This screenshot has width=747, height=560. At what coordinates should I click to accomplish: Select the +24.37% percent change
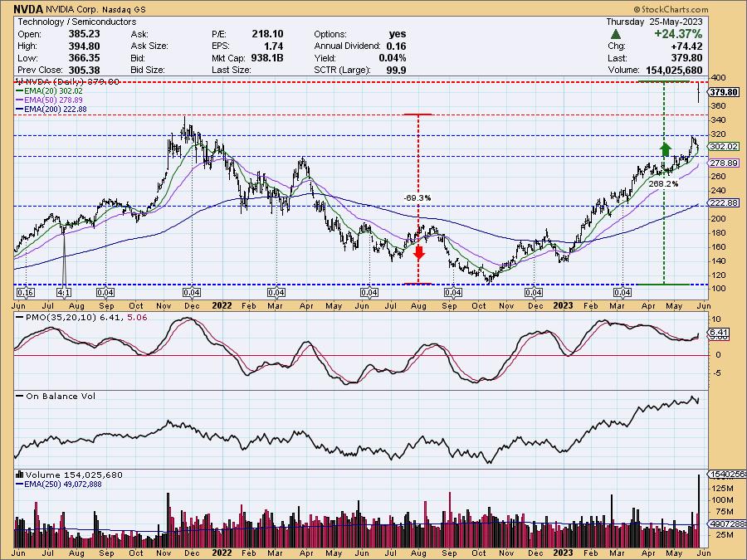pyautogui.click(x=678, y=34)
